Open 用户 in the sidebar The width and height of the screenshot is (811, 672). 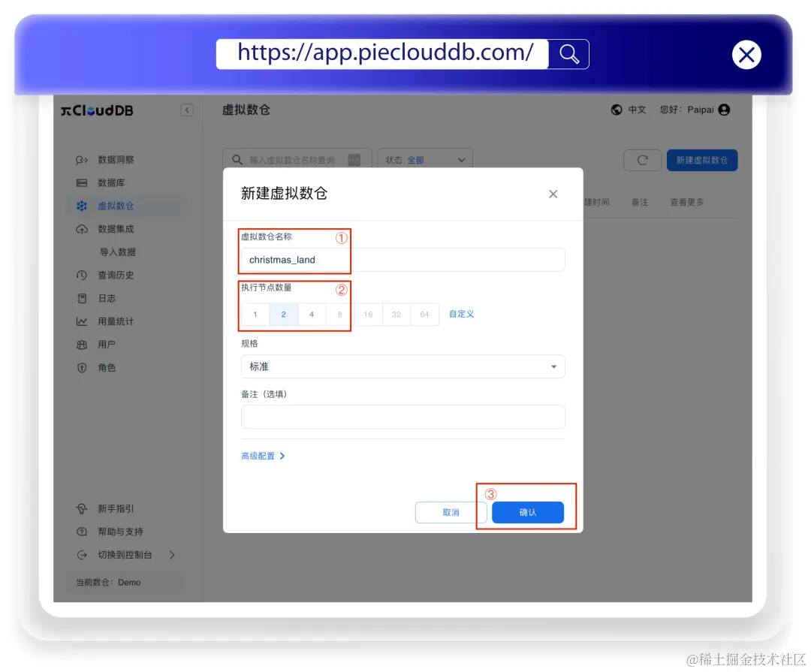(x=107, y=345)
